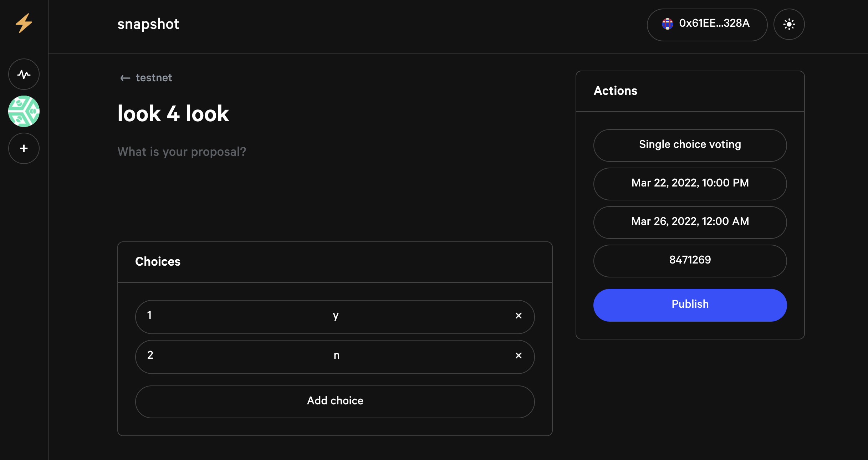Open connected wallet 0x61EE...328A
The height and width of the screenshot is (460, 868).
click(x=707, y=24)
